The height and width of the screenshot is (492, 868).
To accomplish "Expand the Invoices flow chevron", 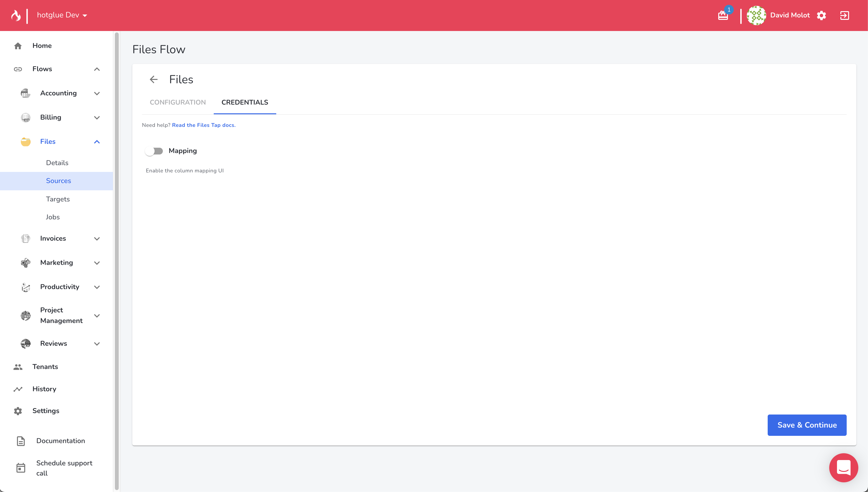I will (97, 238).
